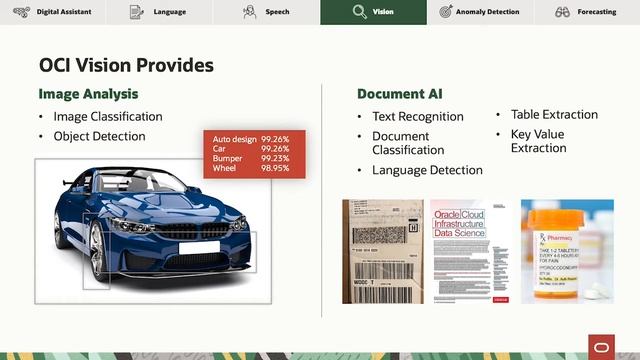Select the blue car image
This screenshot has height=360, width=640.
(153, 231)
